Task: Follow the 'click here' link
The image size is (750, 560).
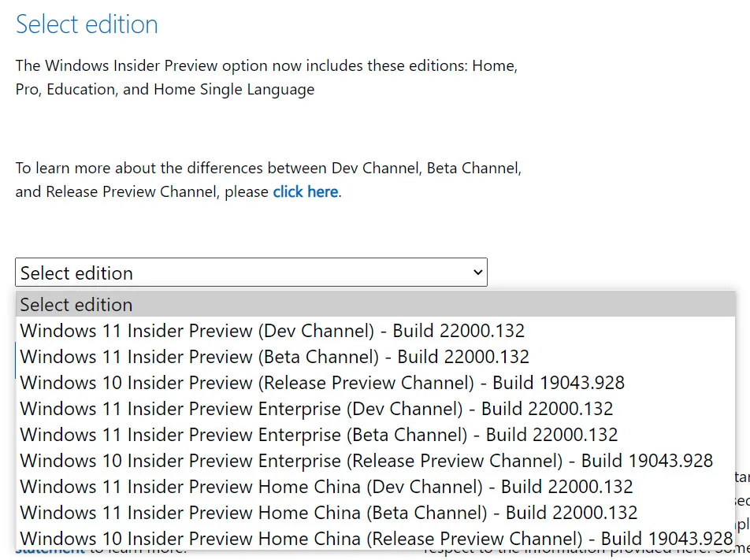Action: [x=306, y=191]
